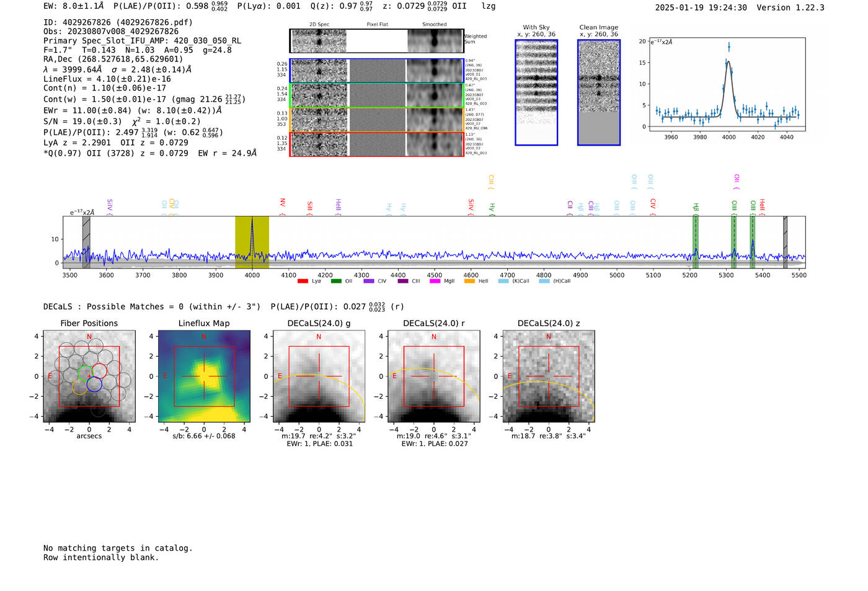Click the orange circled fiber in Fiber Positions
This screenshot has height=591, width=868.
tap(79, 387)
